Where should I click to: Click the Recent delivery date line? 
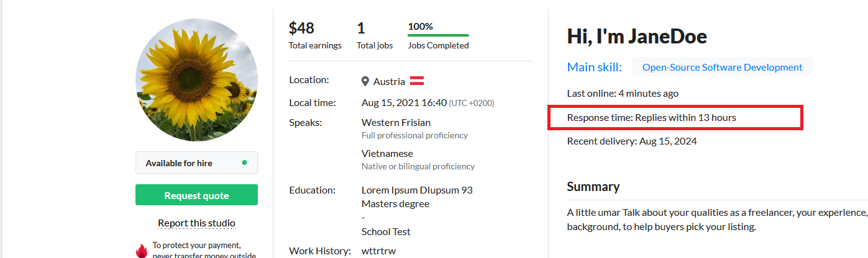point(632,141)
